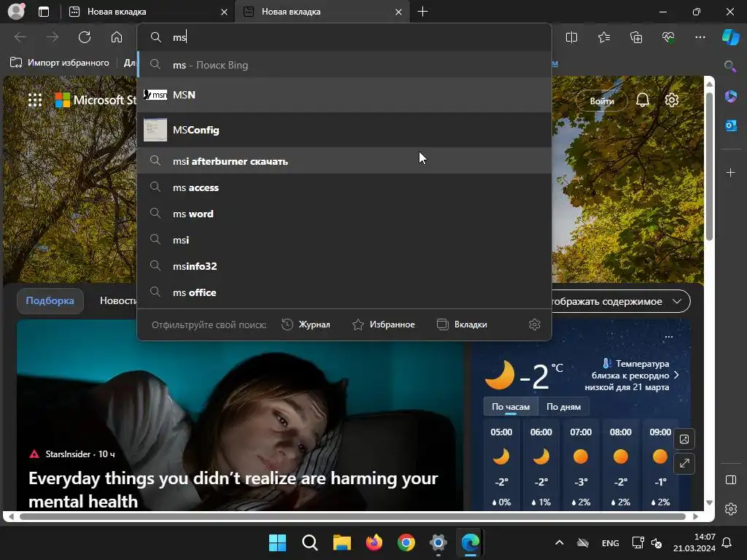Image resolution: width=747 pixels, height=560 pixels.
Task: Open sidebar settings gear
Action: 730,508
